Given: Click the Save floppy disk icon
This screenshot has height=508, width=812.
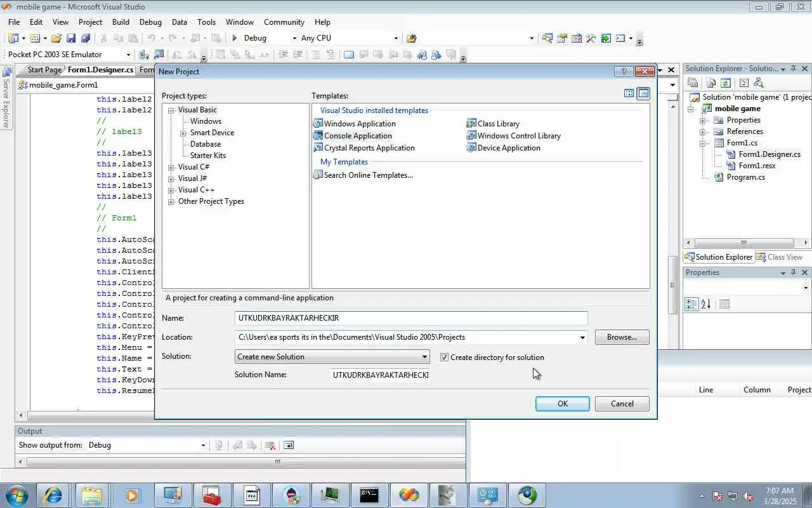Looking at the screenshot, I should point(71,38).
